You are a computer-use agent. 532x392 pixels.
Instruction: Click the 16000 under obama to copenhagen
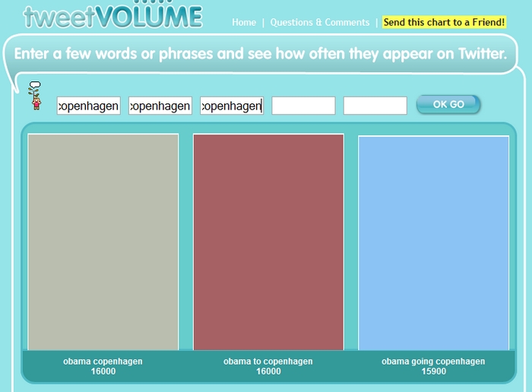pos(268,371)
